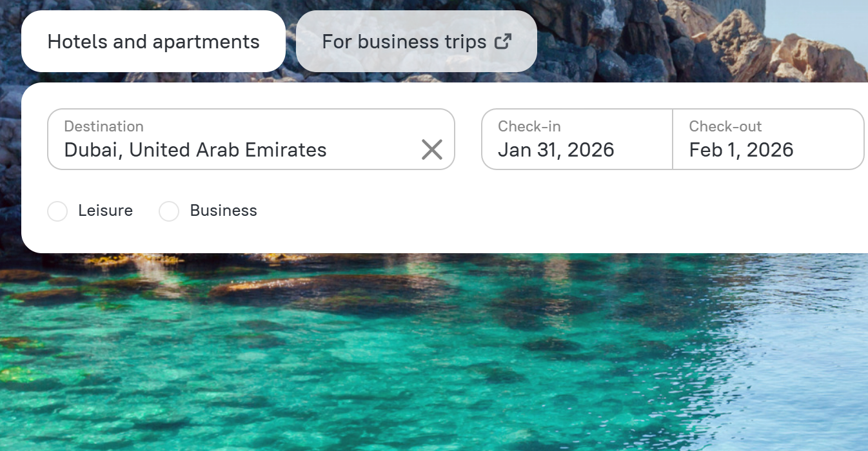The width and height of the screenshot is (868, 451).
Task: Select the Leisure radio button
Action: (57, 211)
